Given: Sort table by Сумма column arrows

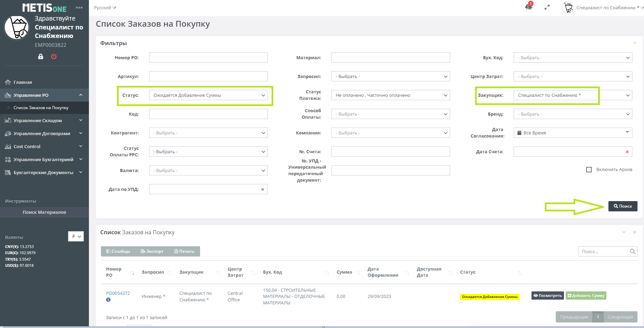Looking at the screenshot, I should (x=358, y=273).
